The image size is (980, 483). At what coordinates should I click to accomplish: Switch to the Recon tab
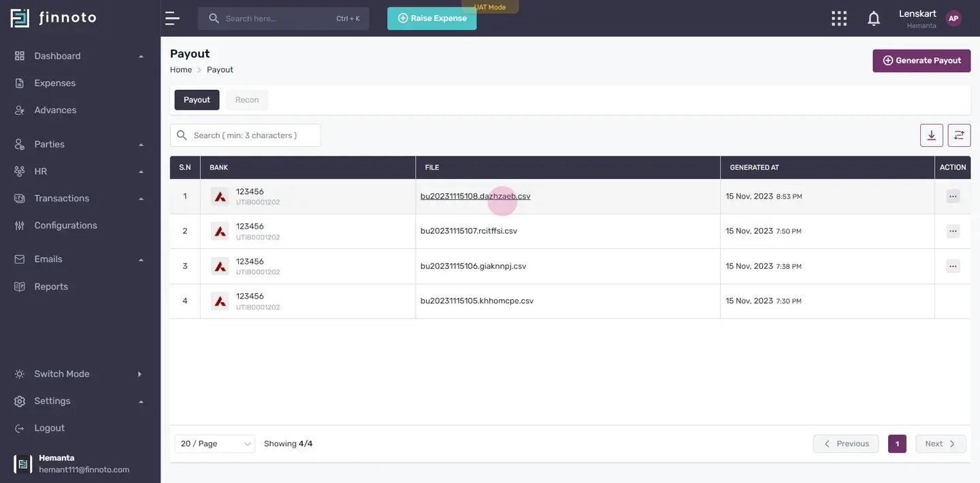tap(247, 100)
